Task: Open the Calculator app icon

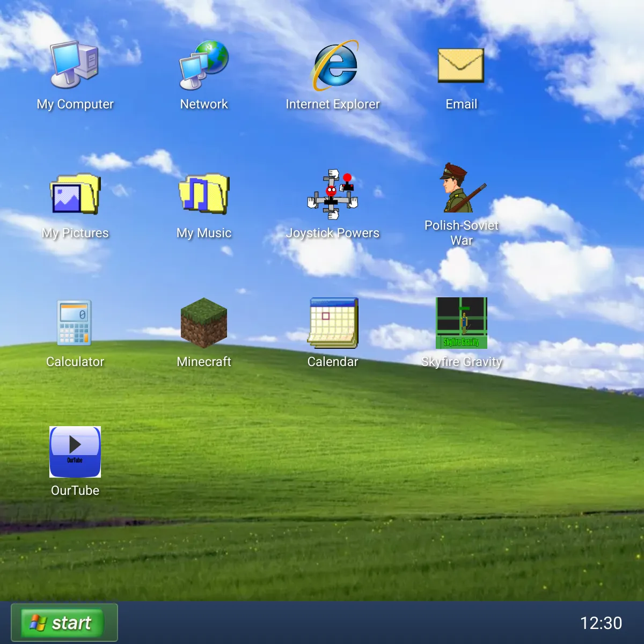Action: [75, 323]
